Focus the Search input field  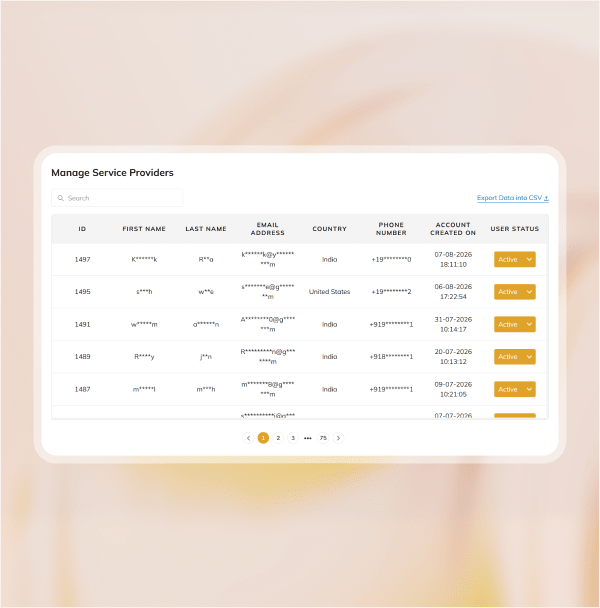click(x=117, y=198)
